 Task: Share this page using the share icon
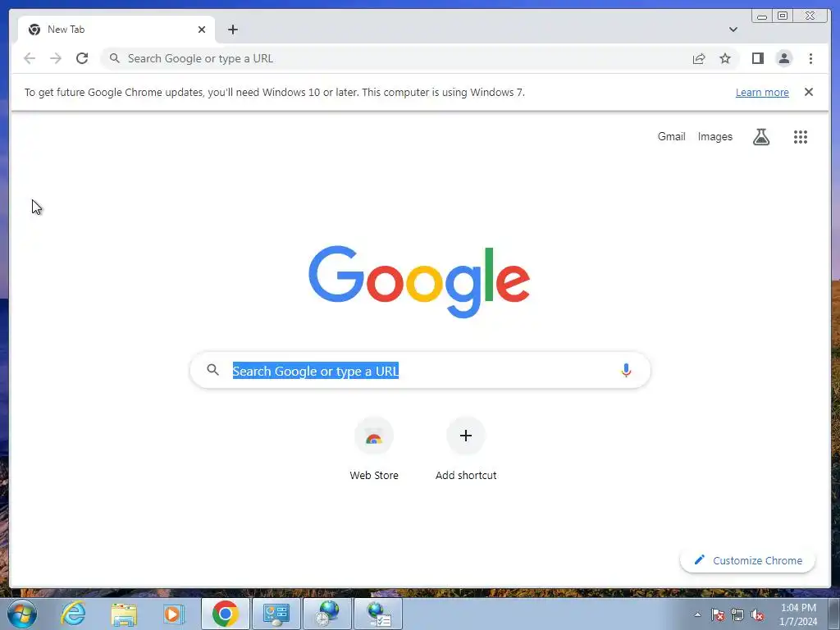(x=699, y=58)
